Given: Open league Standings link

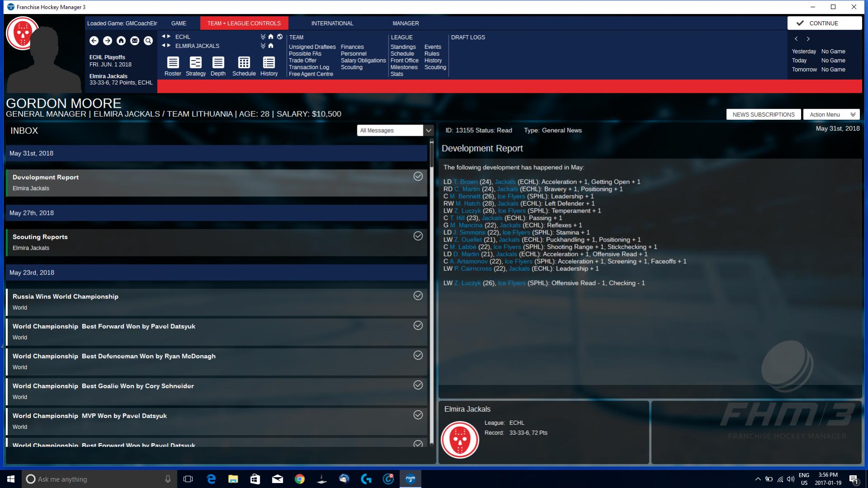Looking at the screenshot, I should coord(403,47).
